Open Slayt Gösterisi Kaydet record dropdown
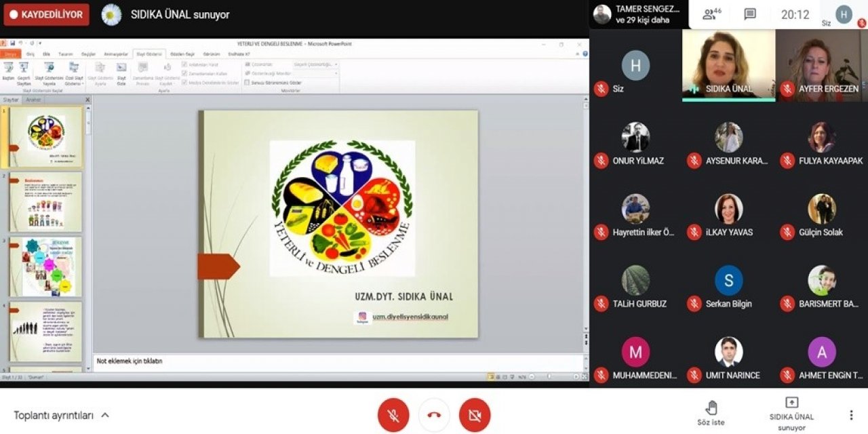 tap(167, 73)
